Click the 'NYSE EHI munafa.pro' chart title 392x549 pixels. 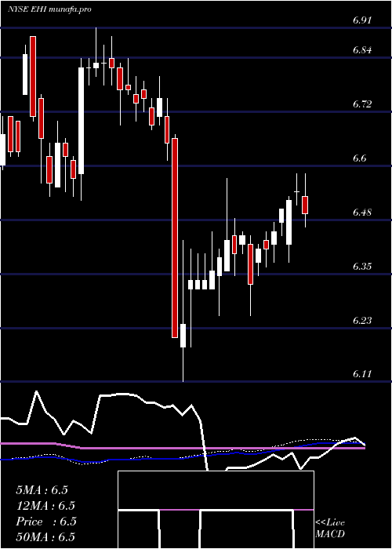click(49, 9)
